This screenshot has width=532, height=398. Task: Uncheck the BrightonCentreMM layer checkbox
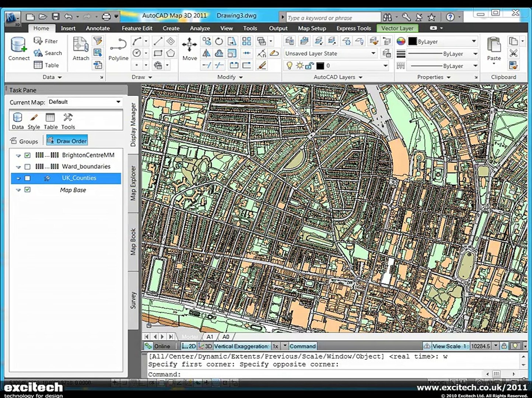pos(28,155)
